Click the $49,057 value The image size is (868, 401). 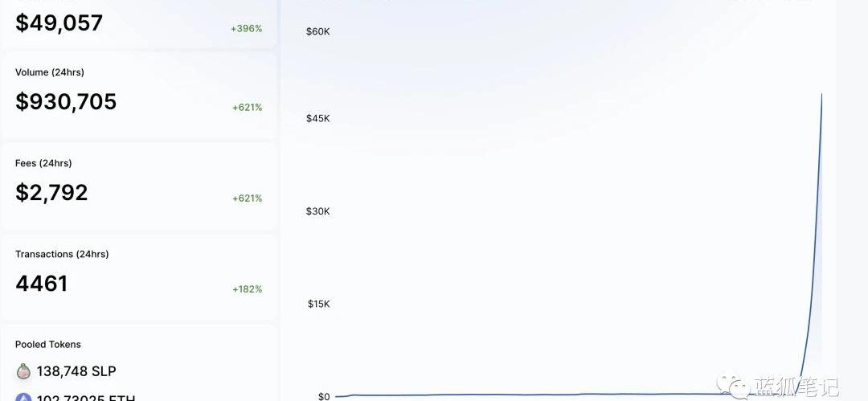click(59, 23)
